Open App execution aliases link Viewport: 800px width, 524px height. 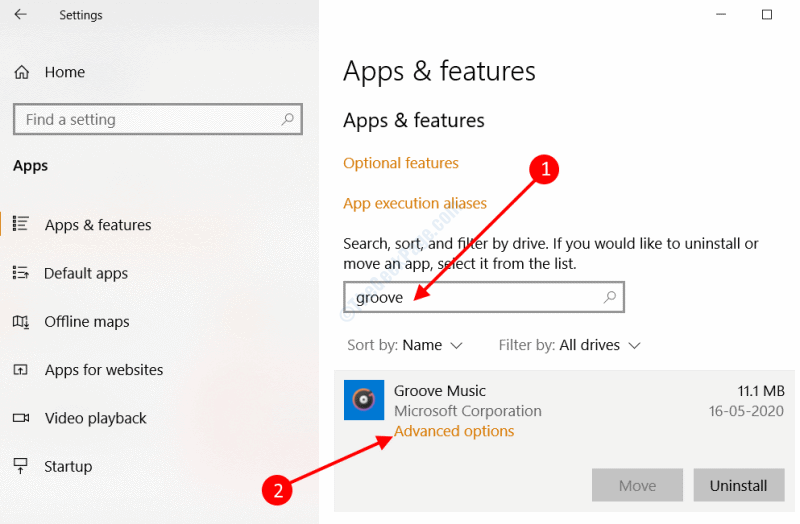[415, 204]
